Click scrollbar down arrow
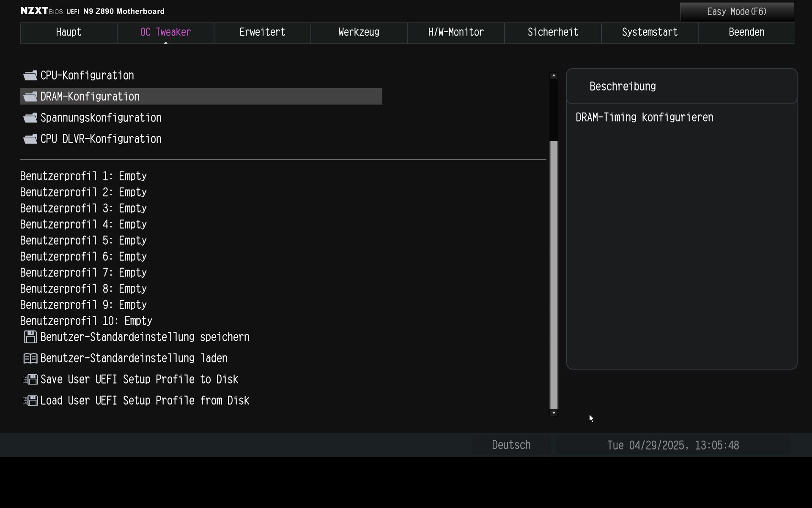 tap(554, 413)
